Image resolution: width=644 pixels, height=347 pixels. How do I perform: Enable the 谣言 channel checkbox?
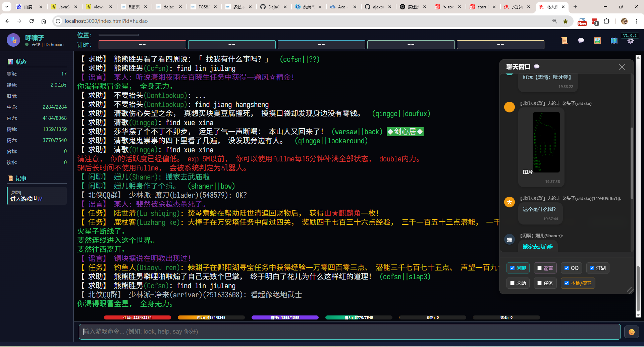point(539,268)
